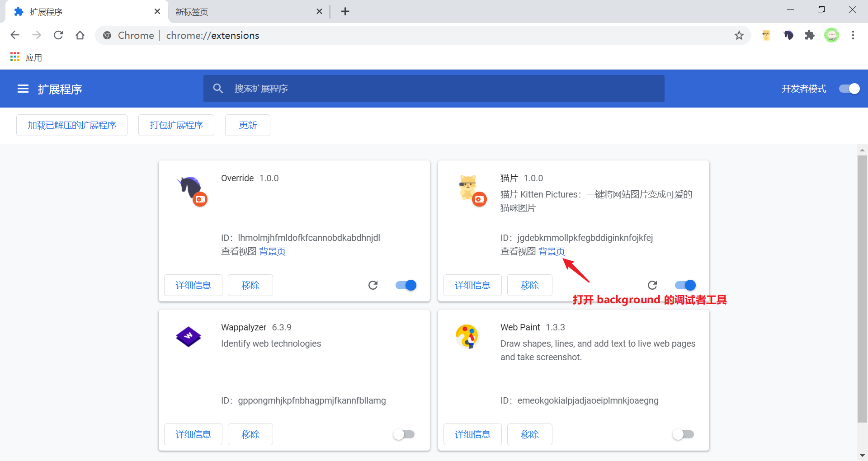This screenshot has height=461, width=868.
Task: Open 猫片's 背景页 link
Action: click(552, 251)
